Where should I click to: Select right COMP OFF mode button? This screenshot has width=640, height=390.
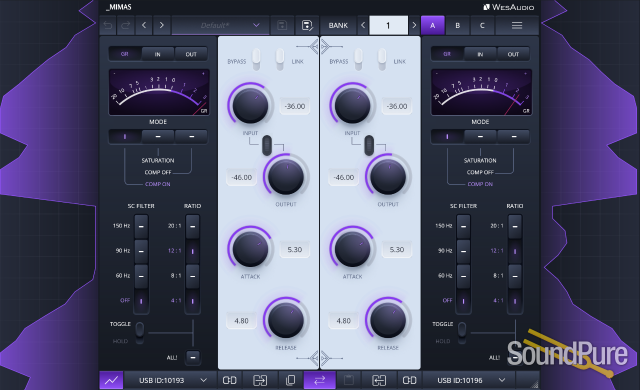513,137
